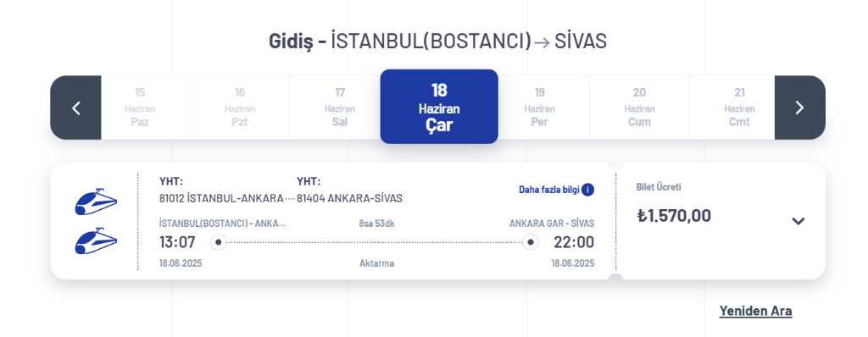The width and height of the screenshot is (868, 337).
Task: Click the 81012 İSTANBUL-ANKARA train label
Action: 221,198
